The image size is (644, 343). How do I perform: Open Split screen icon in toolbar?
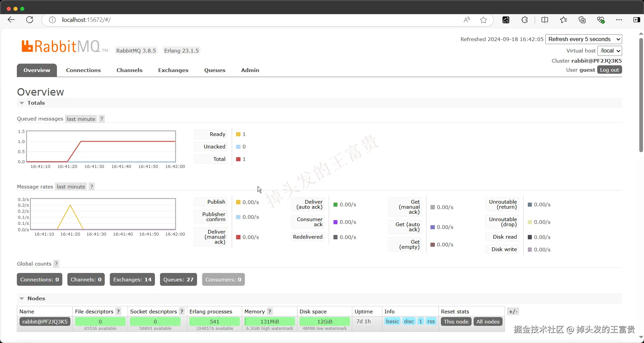pos(545,20)
